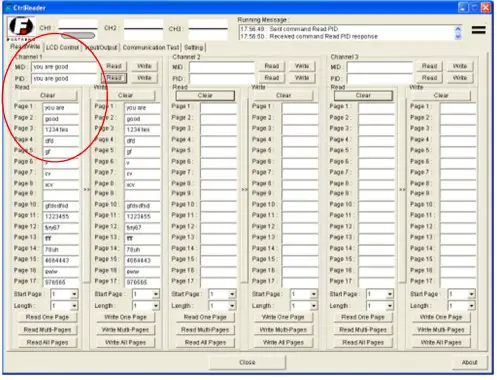The width and height of the screenshot is (497, 380).
Task: Switch to the LCD Control tab
Action: click(62, 48)
